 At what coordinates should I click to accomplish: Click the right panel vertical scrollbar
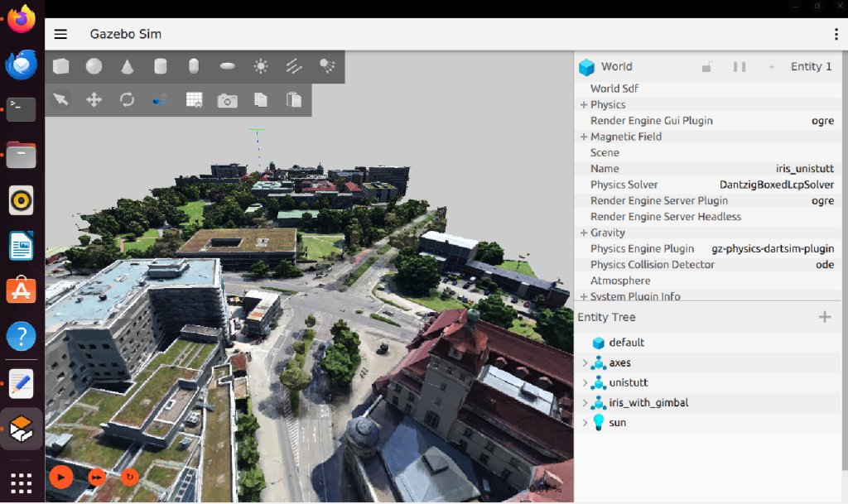[x=845, y=259]
